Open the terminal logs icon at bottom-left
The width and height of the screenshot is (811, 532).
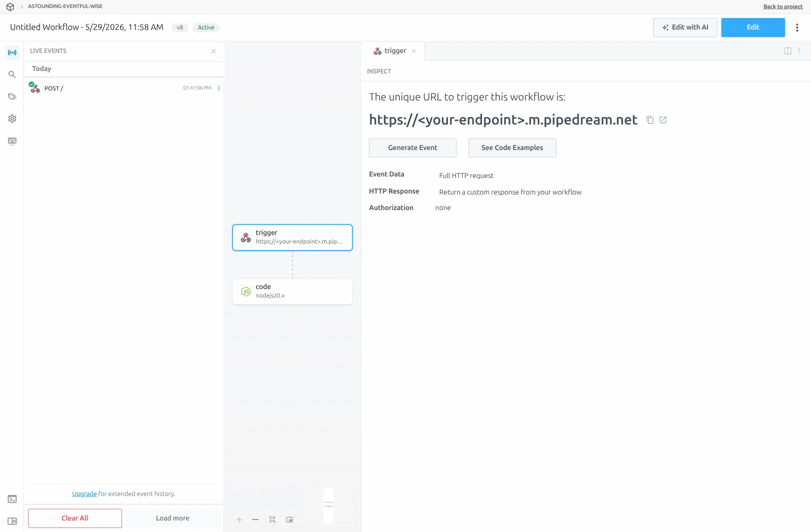pyautogui.click(x=12, y=499)
